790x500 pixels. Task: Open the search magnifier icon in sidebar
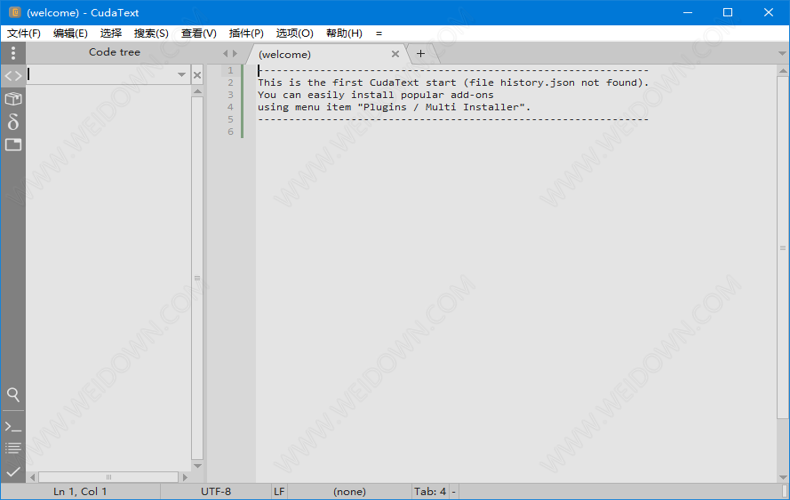13,394
